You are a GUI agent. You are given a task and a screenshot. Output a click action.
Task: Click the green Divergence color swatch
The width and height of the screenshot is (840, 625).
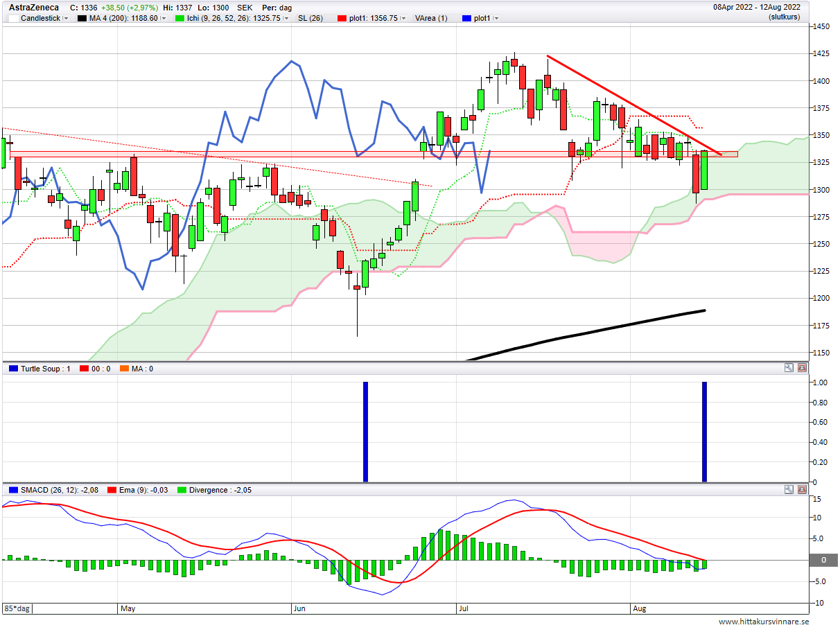(183, 490)
